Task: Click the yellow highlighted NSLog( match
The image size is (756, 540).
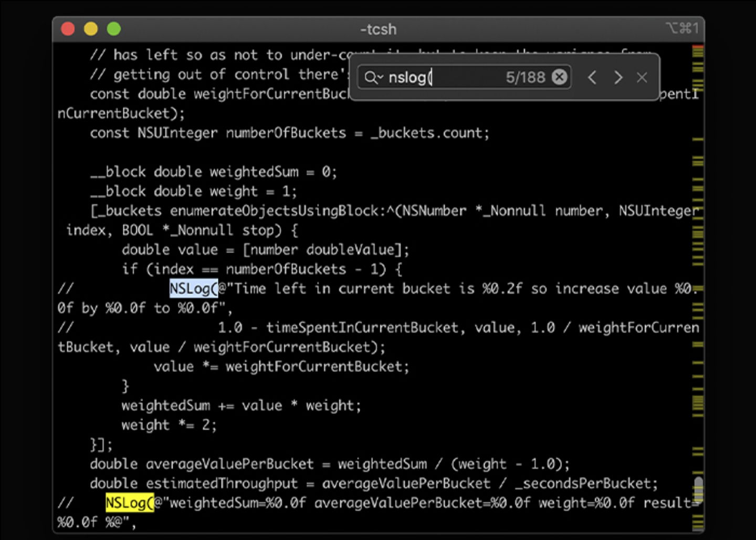Action: point(130,503)
